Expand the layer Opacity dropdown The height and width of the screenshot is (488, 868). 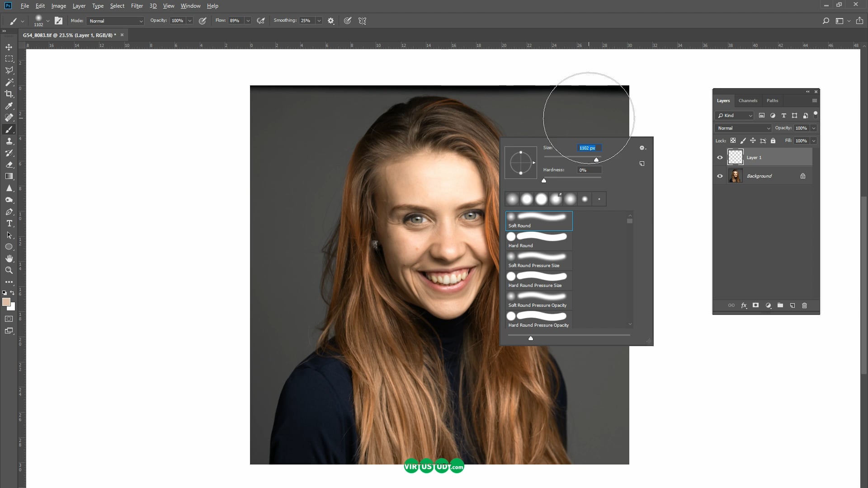click(x=814, y=128)
